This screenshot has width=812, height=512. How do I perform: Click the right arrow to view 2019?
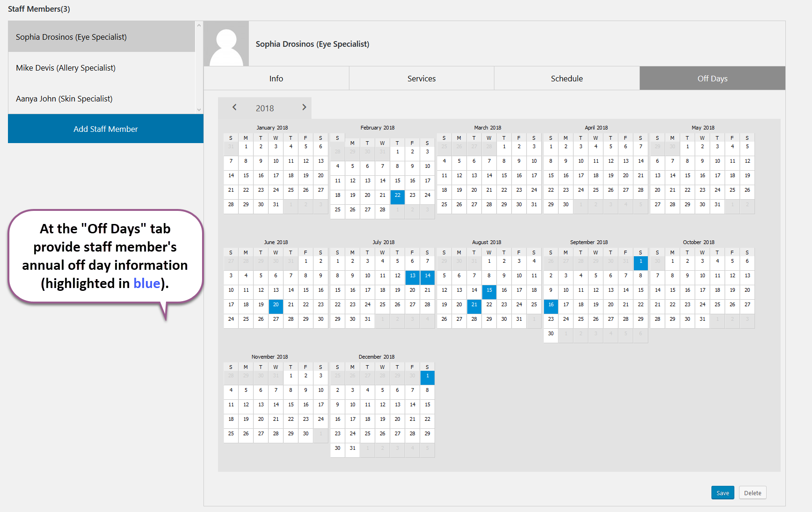tap(304, 108)
